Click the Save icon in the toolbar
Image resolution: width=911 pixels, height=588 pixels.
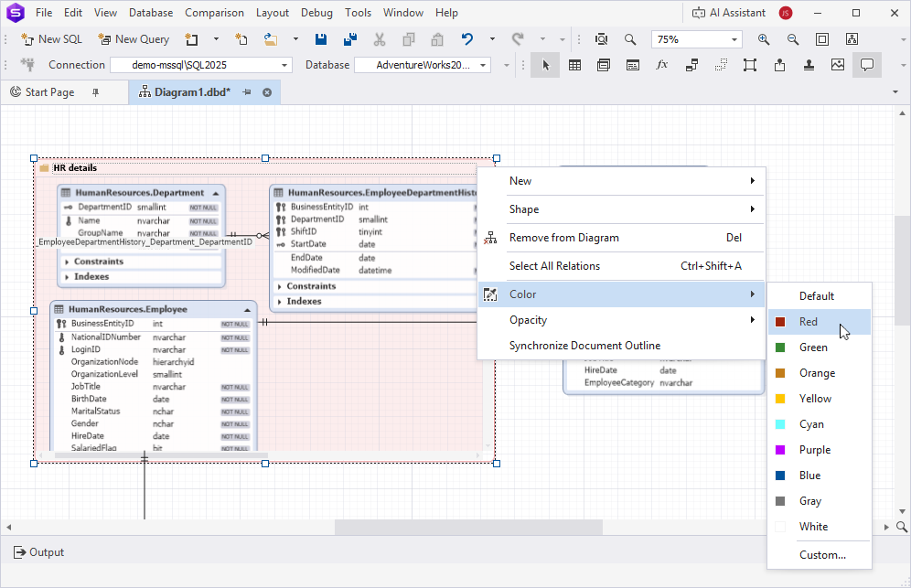[x=321, y=39]
